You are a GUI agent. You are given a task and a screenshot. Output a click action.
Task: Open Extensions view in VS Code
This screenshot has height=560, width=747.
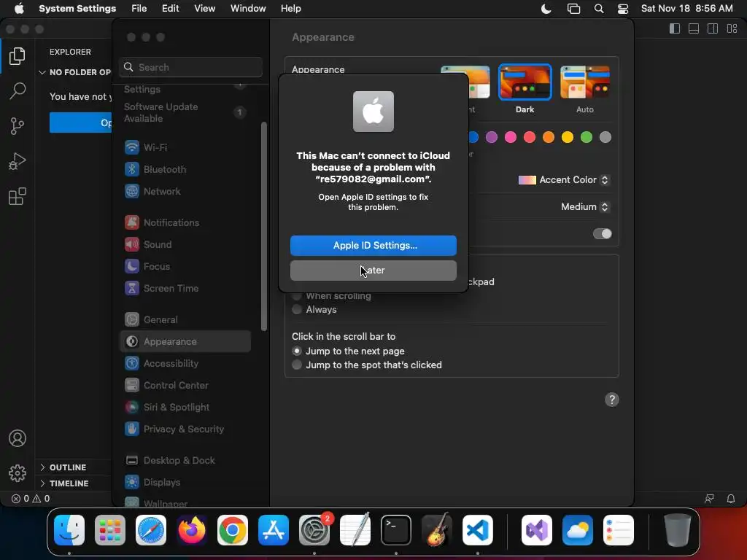(x=18, y=196)
